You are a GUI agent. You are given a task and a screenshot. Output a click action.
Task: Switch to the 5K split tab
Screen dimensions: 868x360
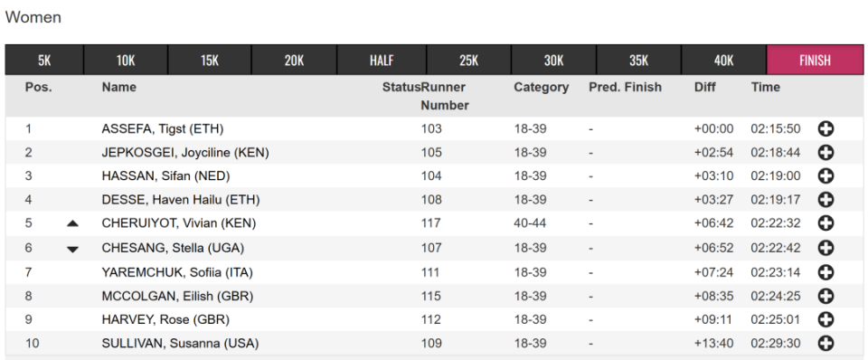click(x=44, y=60)
